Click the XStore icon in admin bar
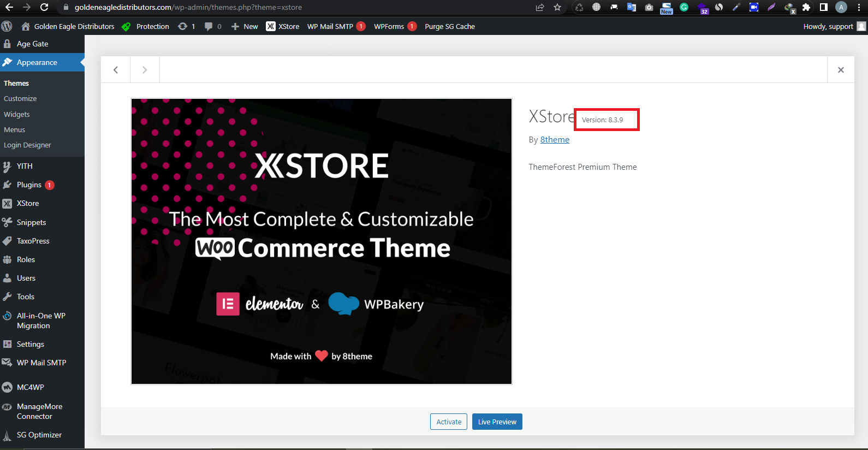868x450 pixels. 271,26
